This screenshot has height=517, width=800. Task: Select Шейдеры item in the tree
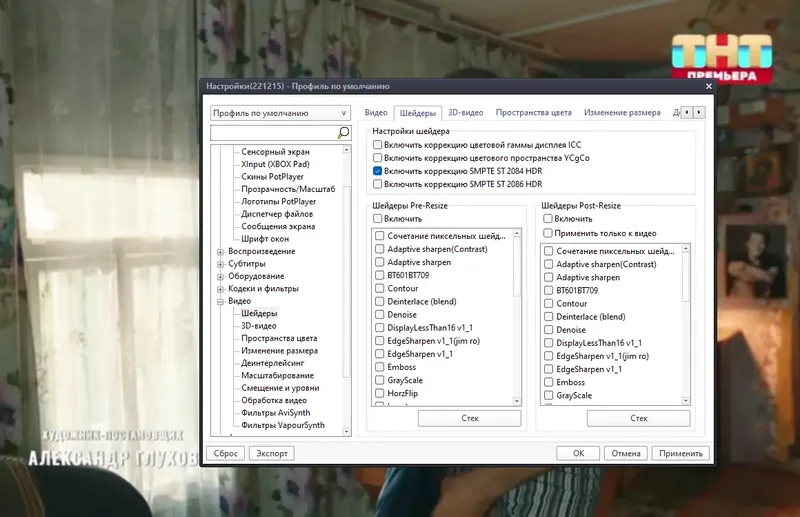259,313
